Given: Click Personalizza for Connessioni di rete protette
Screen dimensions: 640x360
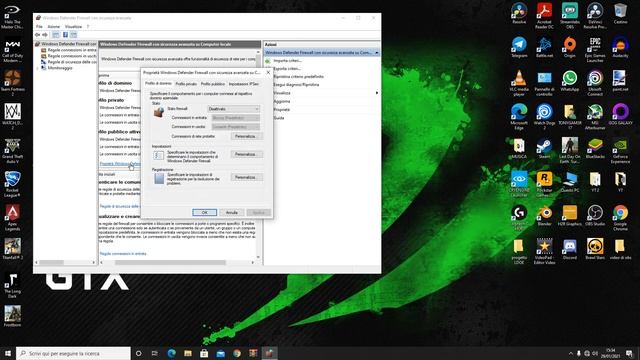Looking at the screenshot, I should [247, 136].
